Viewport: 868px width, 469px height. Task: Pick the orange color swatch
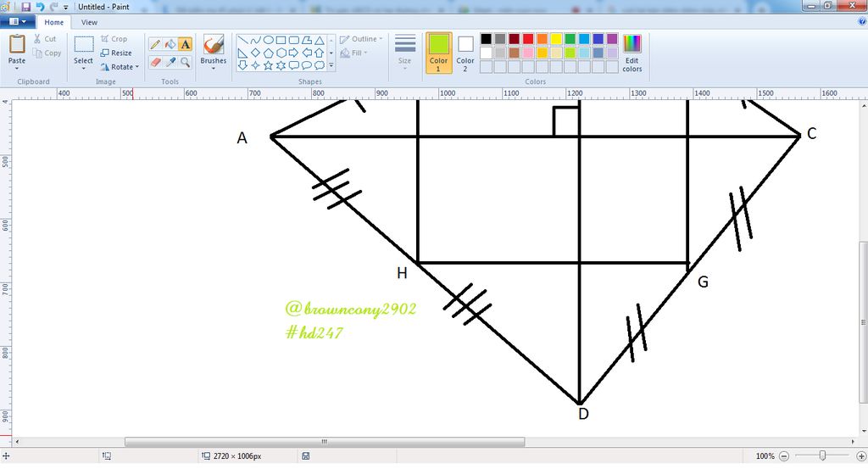[542, 39]
